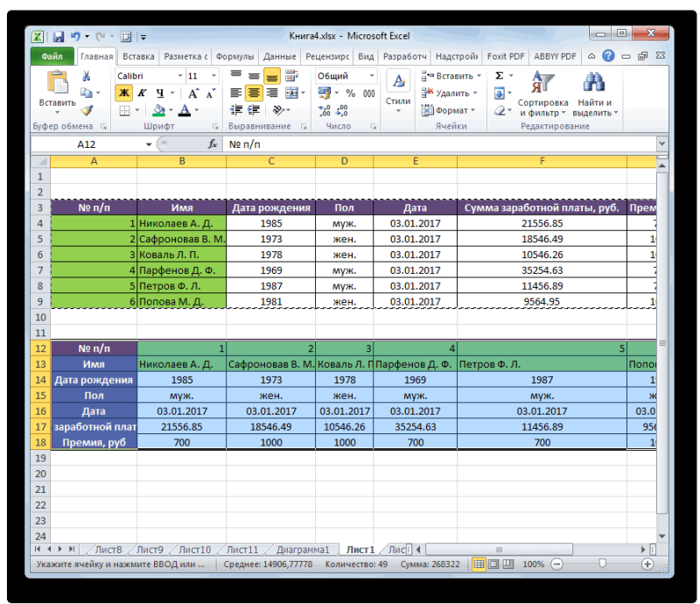Switch to Page Layout view
This screenshot has width=700, height=604.
(493, 565)
